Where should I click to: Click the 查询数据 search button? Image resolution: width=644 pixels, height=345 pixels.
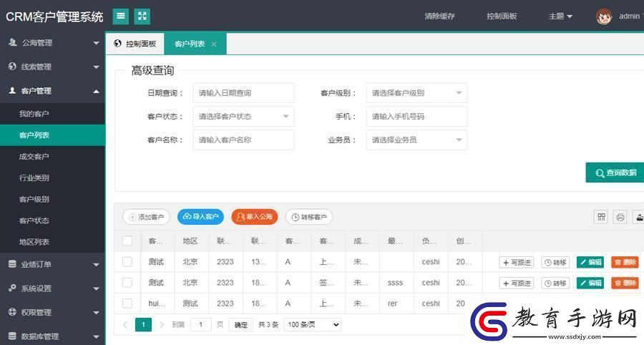click(615, 172)
